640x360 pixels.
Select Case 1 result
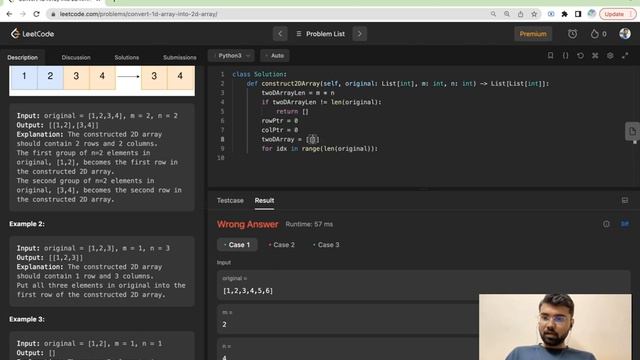pos(238,245)
